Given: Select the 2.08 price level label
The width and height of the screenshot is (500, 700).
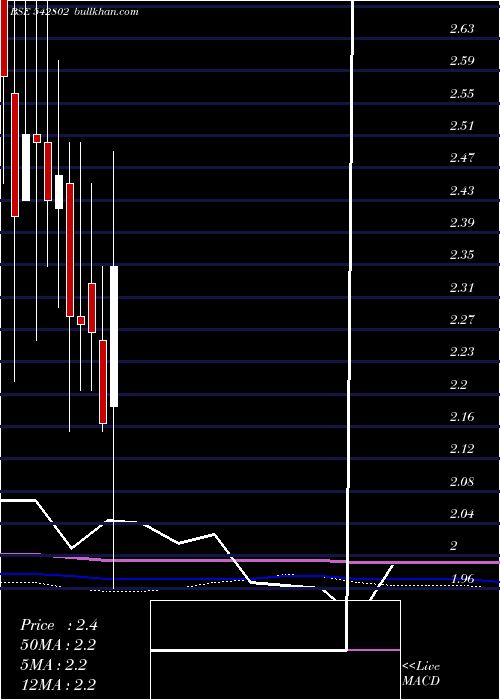Looking at the screenshot, I should [x=462, y=482].
